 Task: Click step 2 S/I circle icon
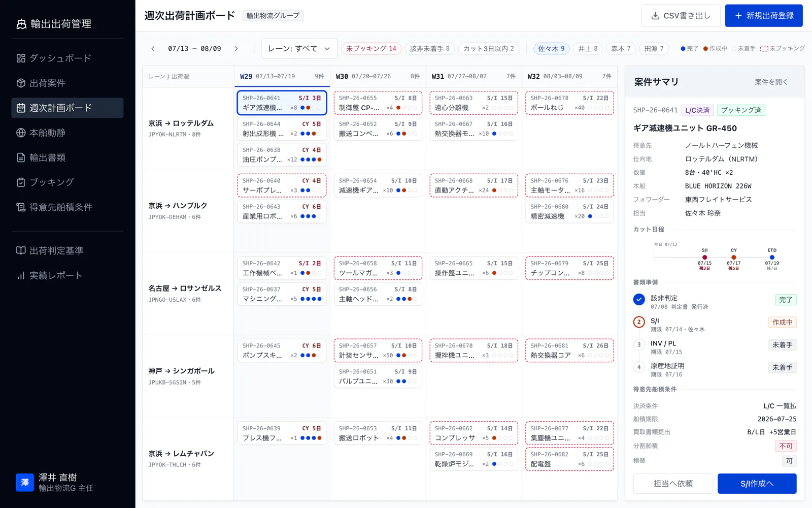(639, 322)
